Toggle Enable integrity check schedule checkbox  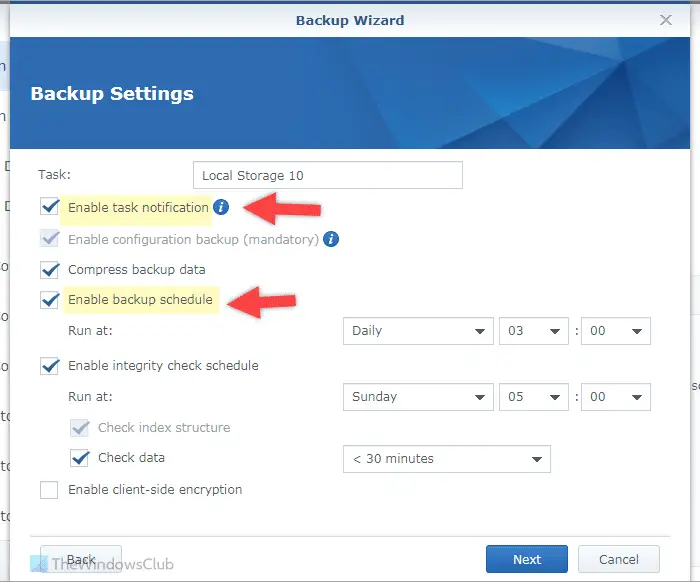pyautogui.click(x=49, y=366)
